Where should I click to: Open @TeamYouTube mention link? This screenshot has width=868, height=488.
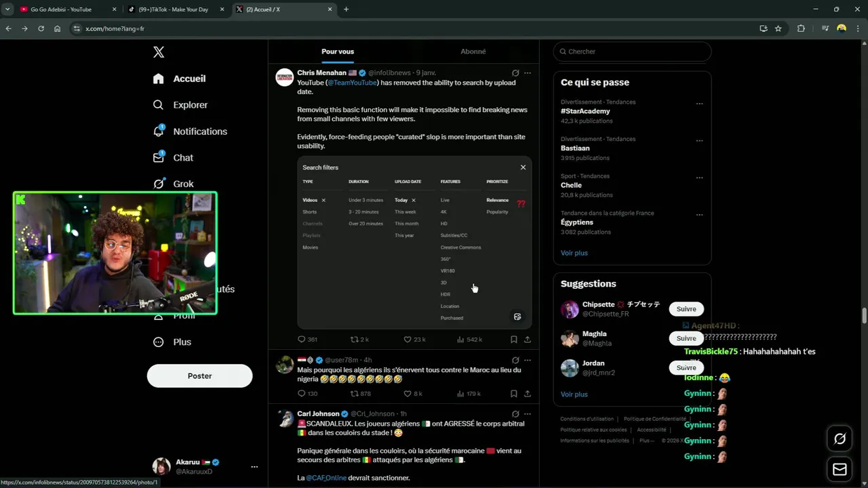pyautogui.click(x=352, y=83)
